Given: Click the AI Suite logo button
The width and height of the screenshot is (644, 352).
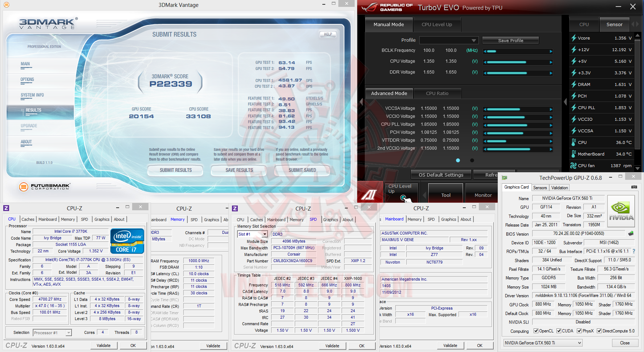Looking at the screenshot, I should pyautogui.click(x=370, y=192).
